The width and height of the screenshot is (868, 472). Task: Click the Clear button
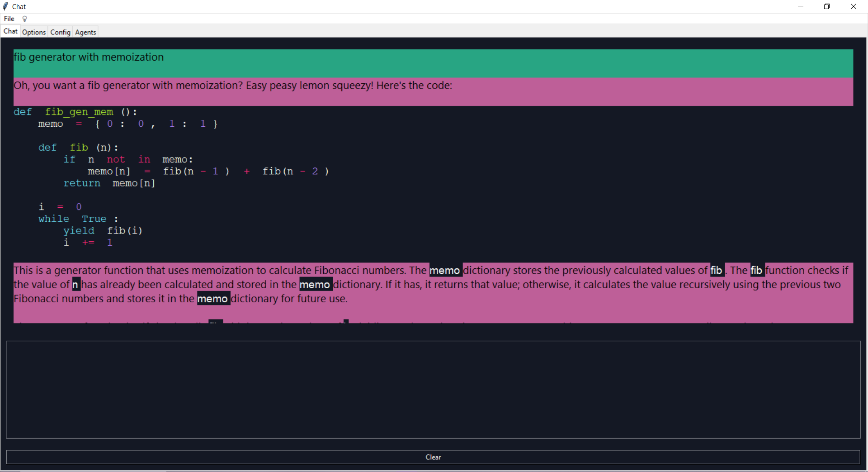click(x=433, y=457)
